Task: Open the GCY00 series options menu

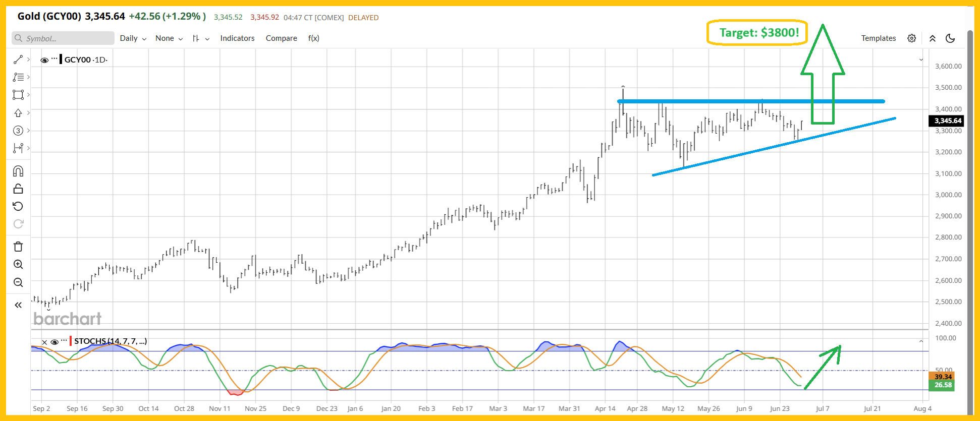Action: point(55,59)
